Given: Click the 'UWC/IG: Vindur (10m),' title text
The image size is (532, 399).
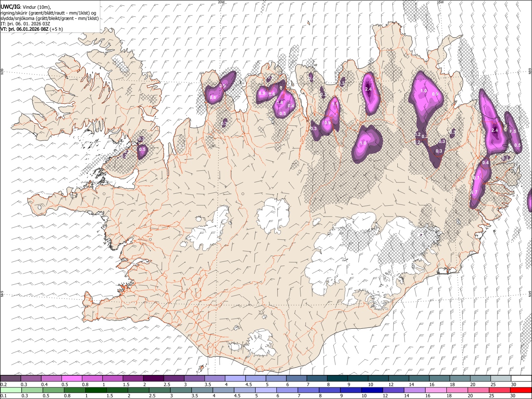Looking at the screenshot, I should [26, 7].
